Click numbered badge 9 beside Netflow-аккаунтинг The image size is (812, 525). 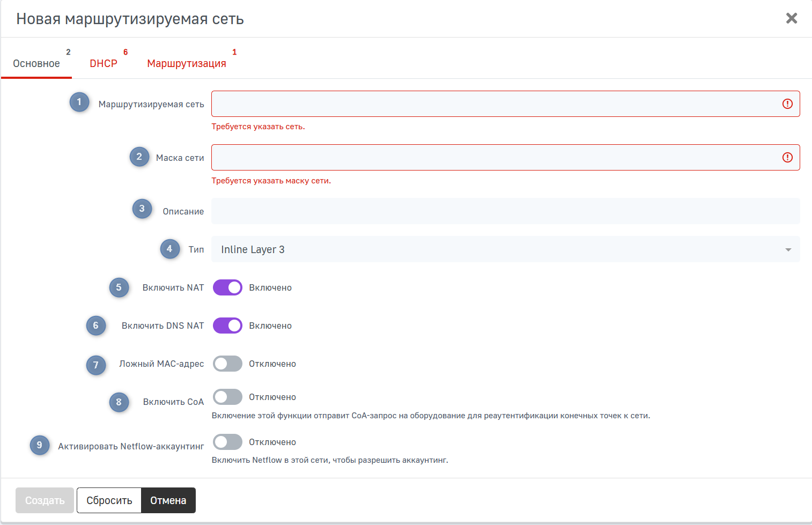(39, 445)
